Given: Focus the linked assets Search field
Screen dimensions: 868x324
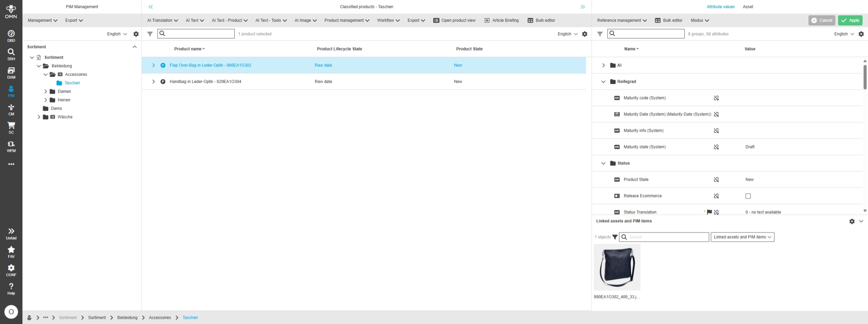Looking at the screenshot, I should 664,237.
